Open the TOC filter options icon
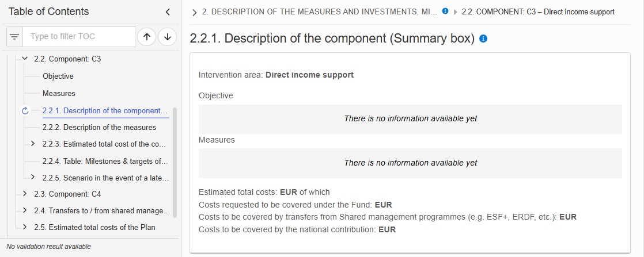Image resolution: width=644 pixels, height=257 pixels. click(x=15, y=37)
